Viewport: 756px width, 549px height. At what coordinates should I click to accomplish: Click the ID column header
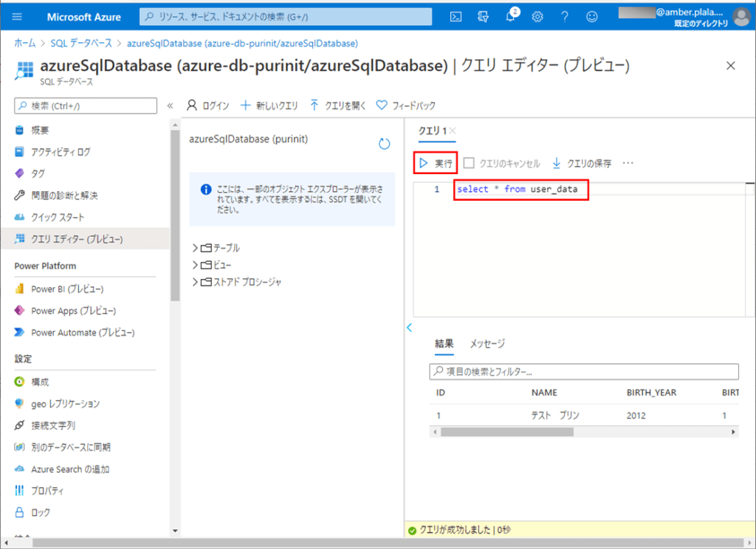coord(440,393)
